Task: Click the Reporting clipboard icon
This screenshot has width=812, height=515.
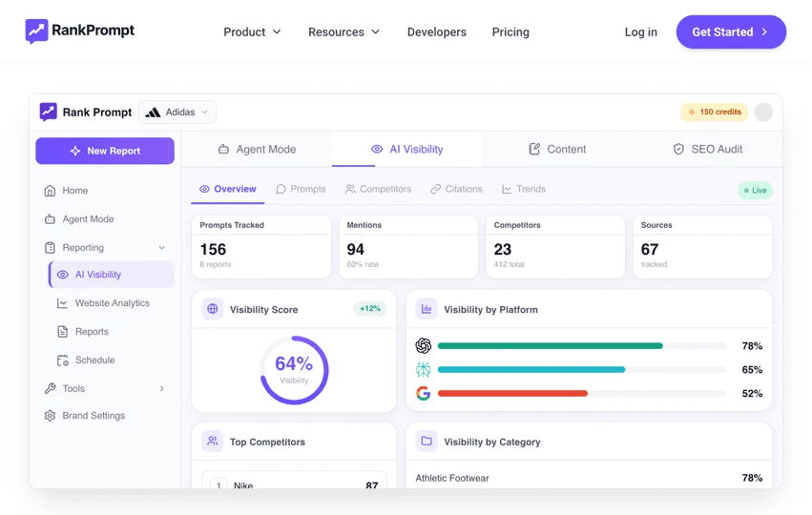Action: [x=50, y=247]
